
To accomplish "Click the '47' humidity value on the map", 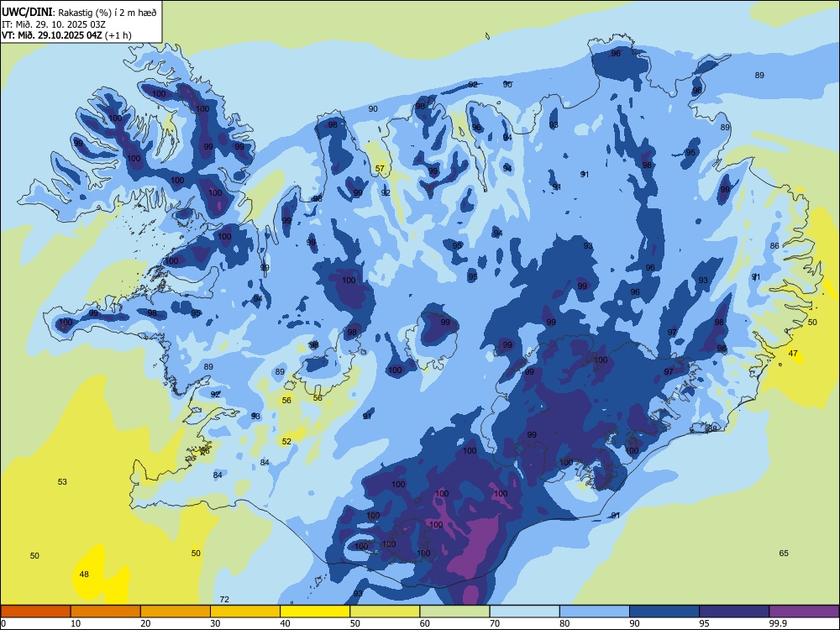I will 793,353.
